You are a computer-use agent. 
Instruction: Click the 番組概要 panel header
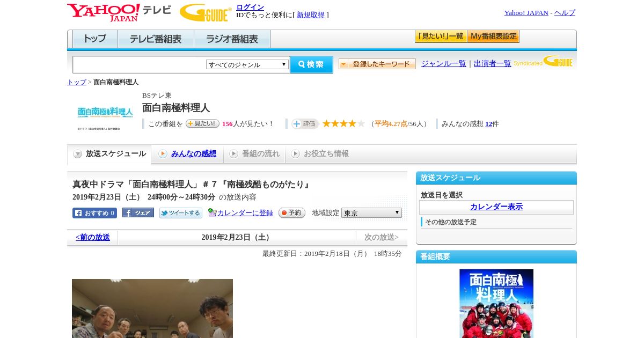point(496,257)
